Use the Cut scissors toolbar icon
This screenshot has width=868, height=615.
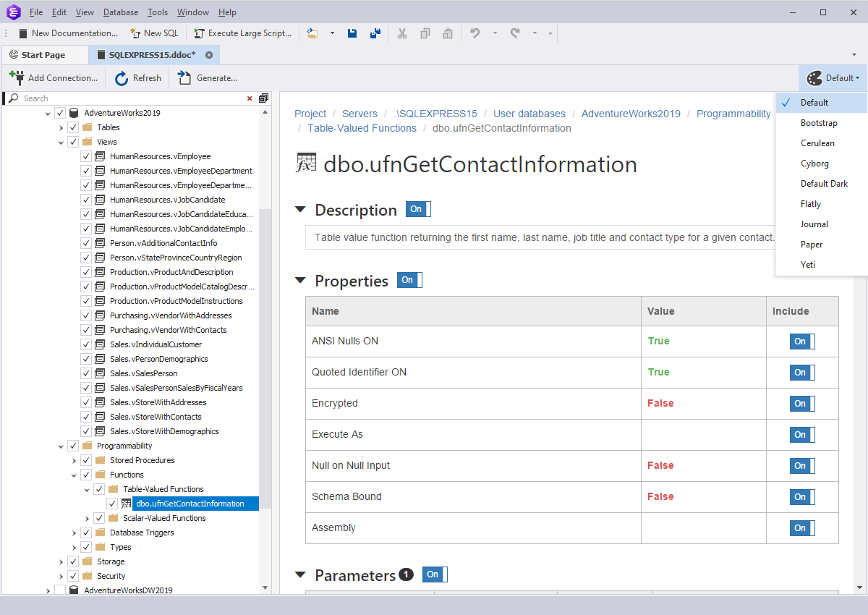coord(402,33)
